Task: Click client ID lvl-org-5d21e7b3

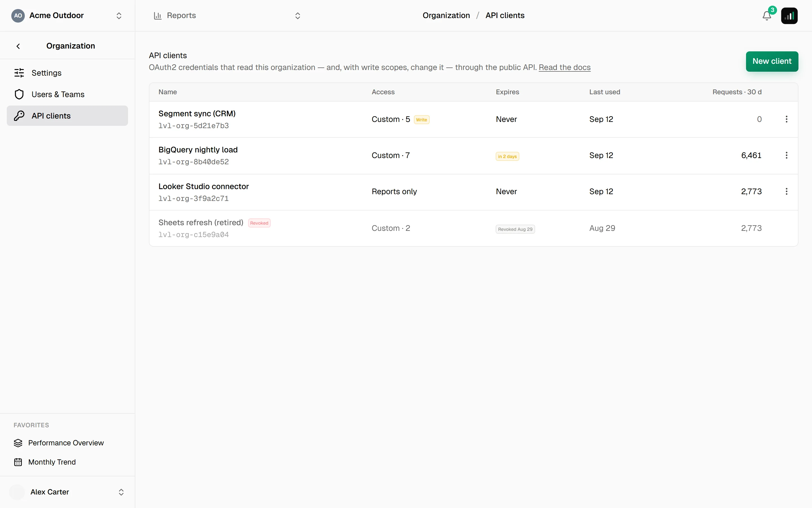Action: (194, 126)
